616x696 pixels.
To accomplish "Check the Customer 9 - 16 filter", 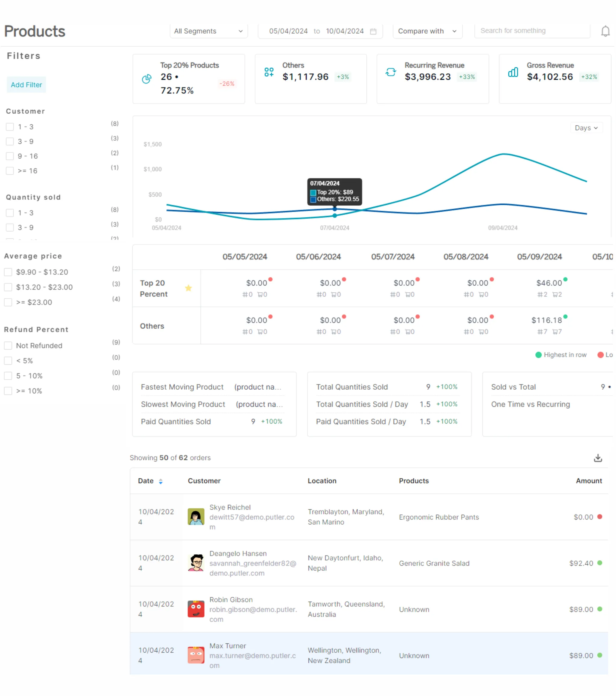I will click(10, 156).
